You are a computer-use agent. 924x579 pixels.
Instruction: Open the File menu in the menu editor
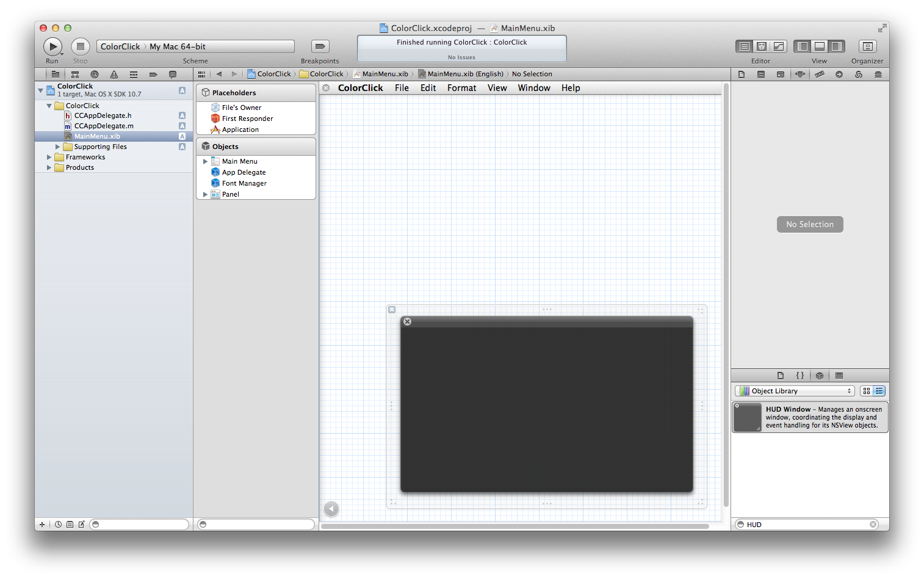[x=402, y=88]
